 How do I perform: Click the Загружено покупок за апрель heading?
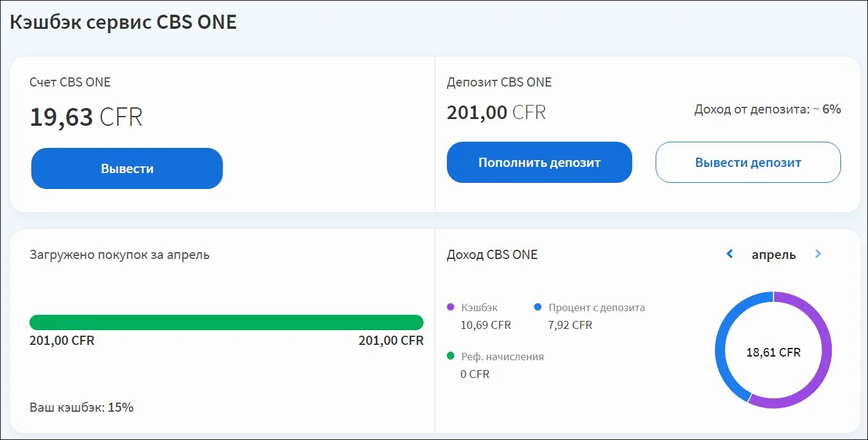pyautogui.click(x=120, y=255)
